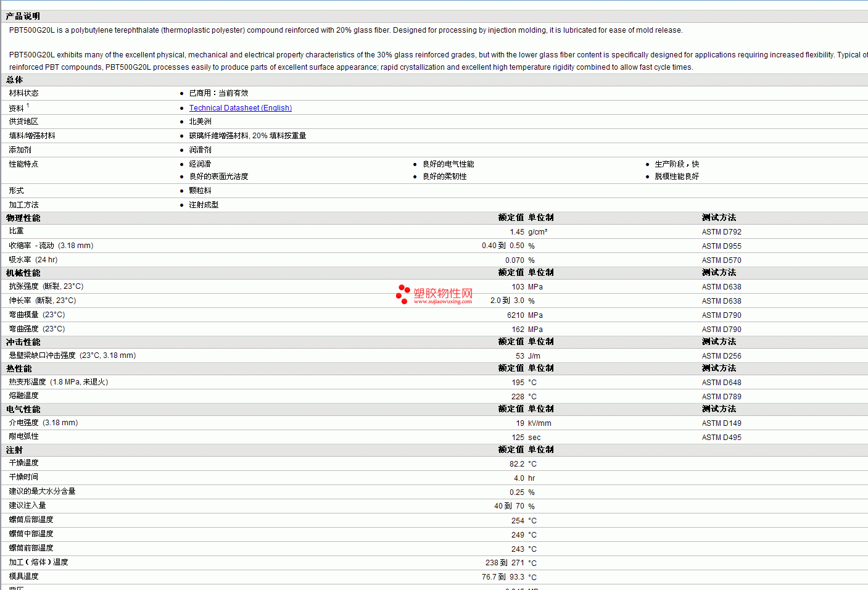868x590 pixels.
Task: Select the 热性能 section header
Action: (19, 368)
